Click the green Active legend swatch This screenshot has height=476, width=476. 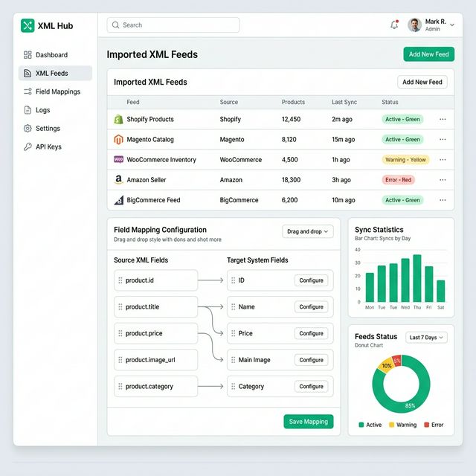361,425
